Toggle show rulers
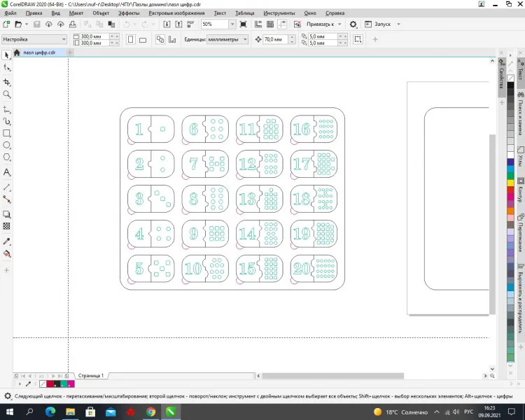 click(258, 24)
